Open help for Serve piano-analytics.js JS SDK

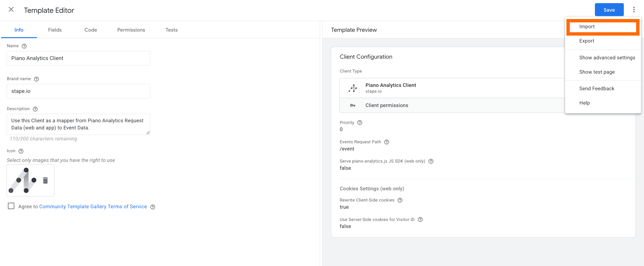click(x=431, y=161)
